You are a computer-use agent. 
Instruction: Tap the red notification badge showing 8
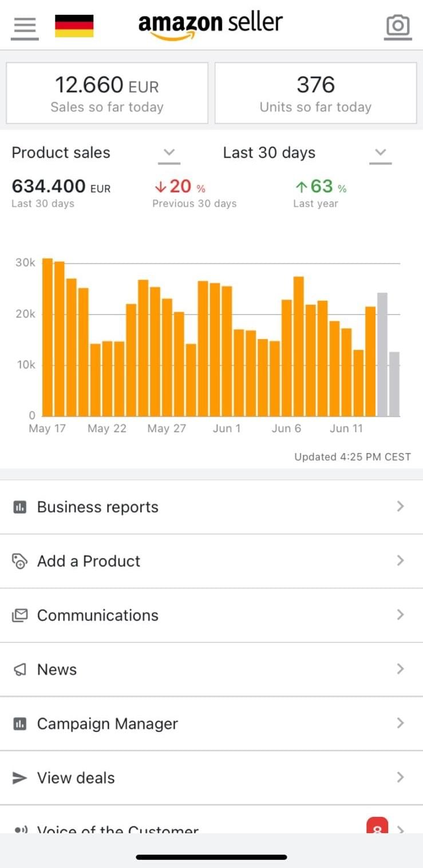point(377,826)
